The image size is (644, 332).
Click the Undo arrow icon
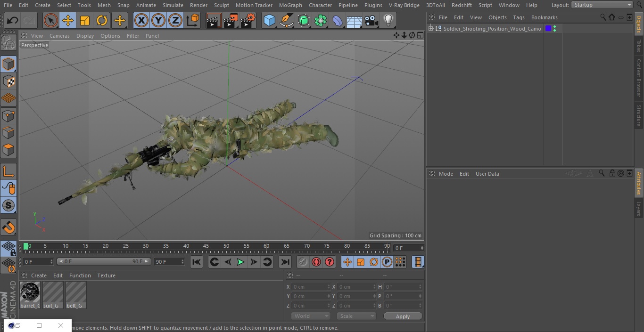point(13,20)
